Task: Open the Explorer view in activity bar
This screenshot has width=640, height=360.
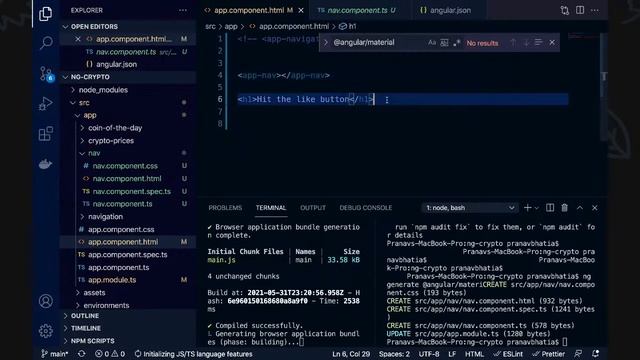Action: coord(45,13)
